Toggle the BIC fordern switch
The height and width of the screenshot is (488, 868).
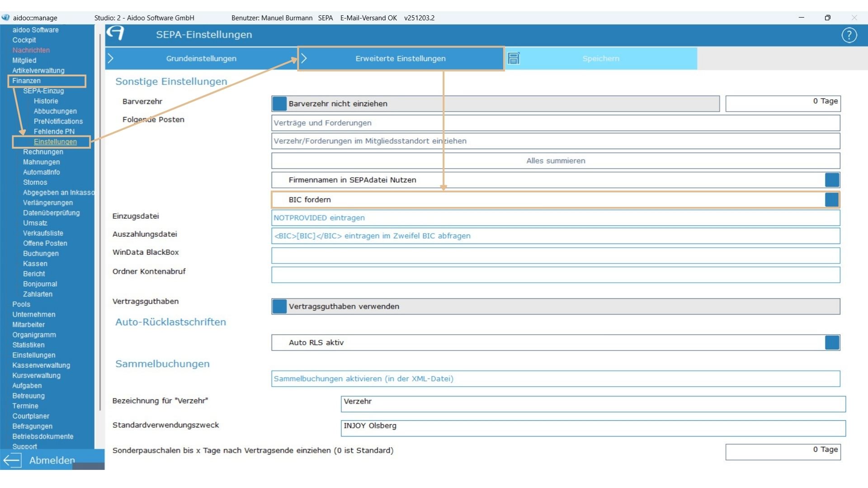tap(831, 200)
